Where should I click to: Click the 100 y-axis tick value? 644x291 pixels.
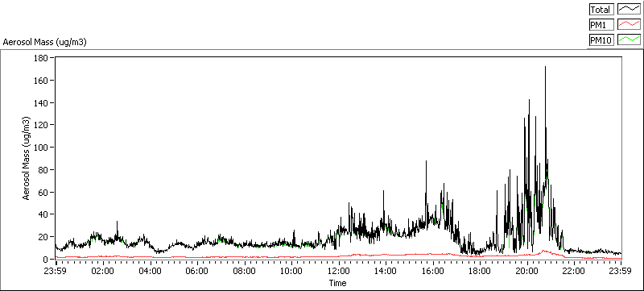[41, 148]
